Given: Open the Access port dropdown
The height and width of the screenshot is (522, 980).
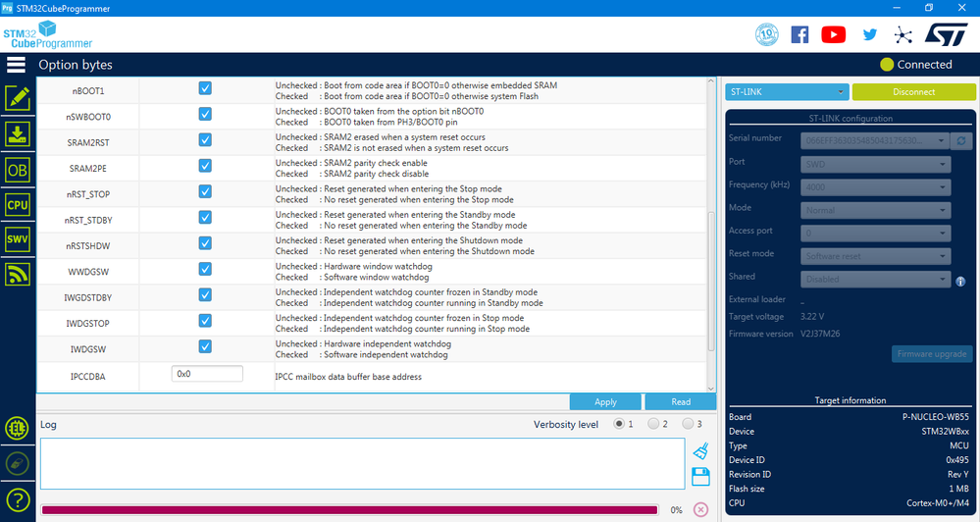Looking at the screenshot, I should pos(876,234).
